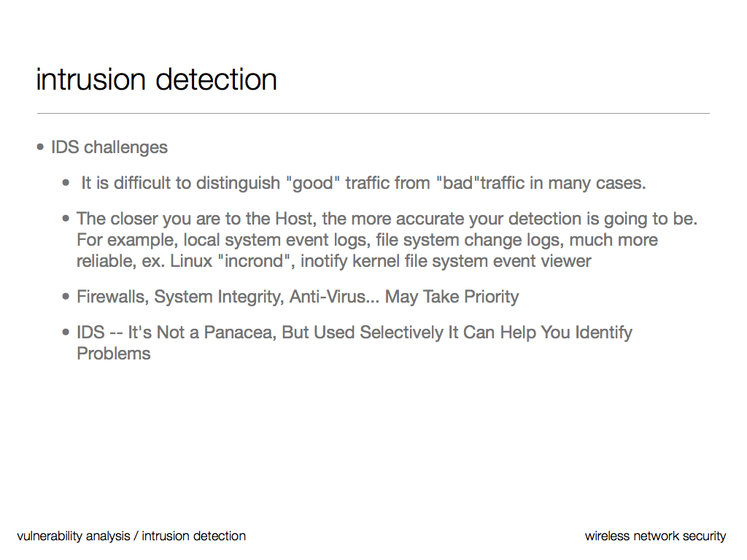Click the bullet dot before "IDS -- It's"

[x=66, y=332]
